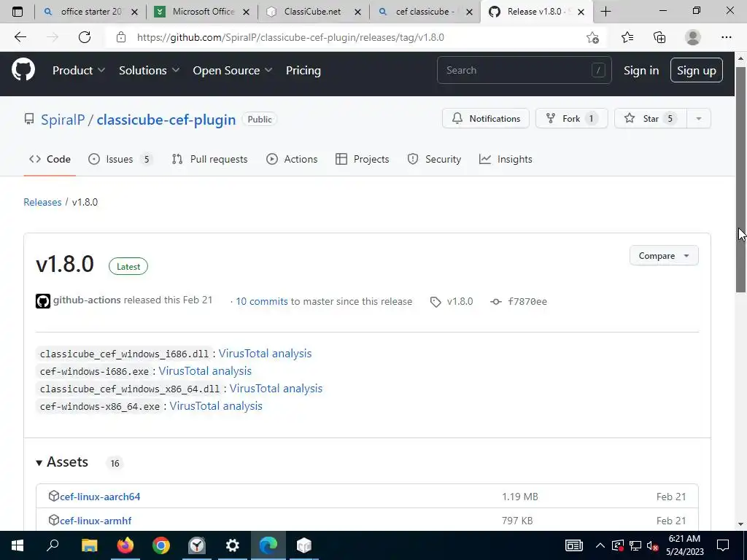The image size is (747, 560).
Task: Open the tab actions menu icon
Action: click(x=18, y=12)
